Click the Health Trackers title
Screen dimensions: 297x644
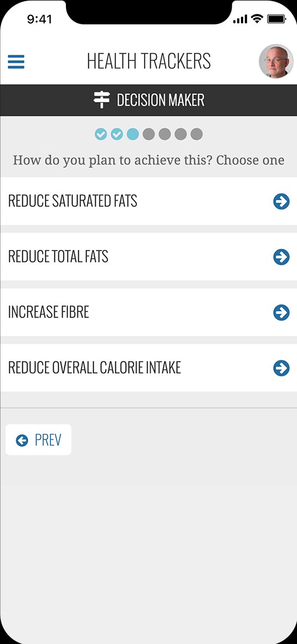pyautogui.click(x=148, y=61)
